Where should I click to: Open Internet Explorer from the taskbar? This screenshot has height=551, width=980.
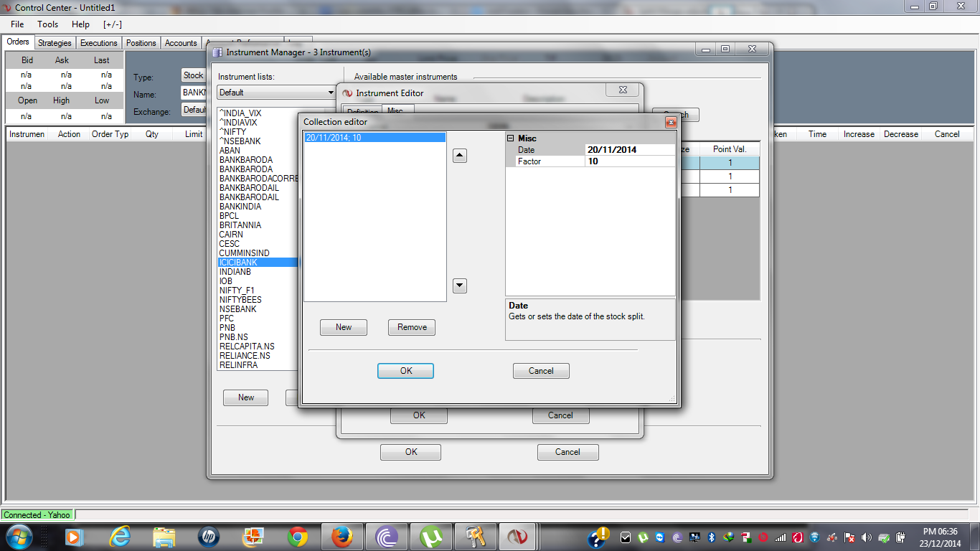119,537
